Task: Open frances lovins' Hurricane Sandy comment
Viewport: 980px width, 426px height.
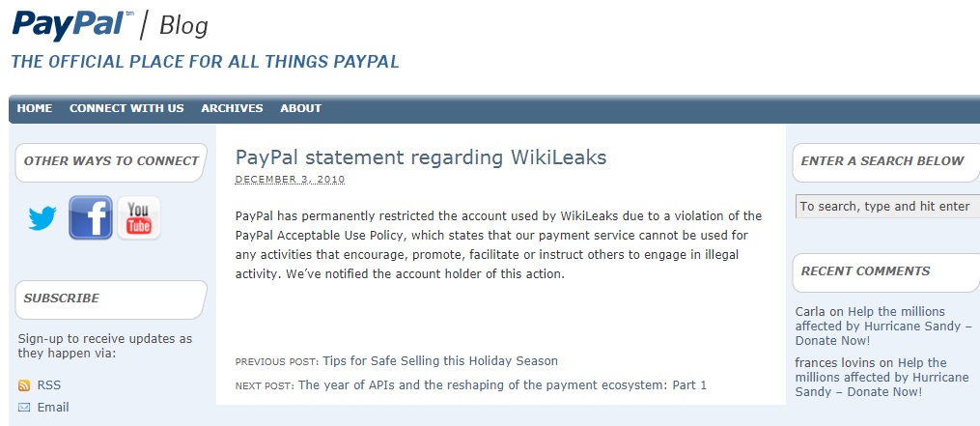Action: [882, 377]
